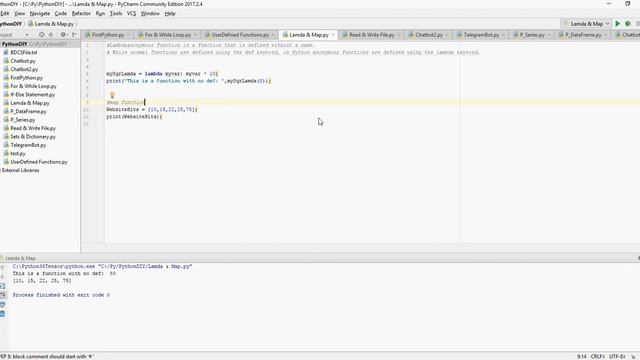Select For & While Loop.py in project tree

tap(33, 86)
